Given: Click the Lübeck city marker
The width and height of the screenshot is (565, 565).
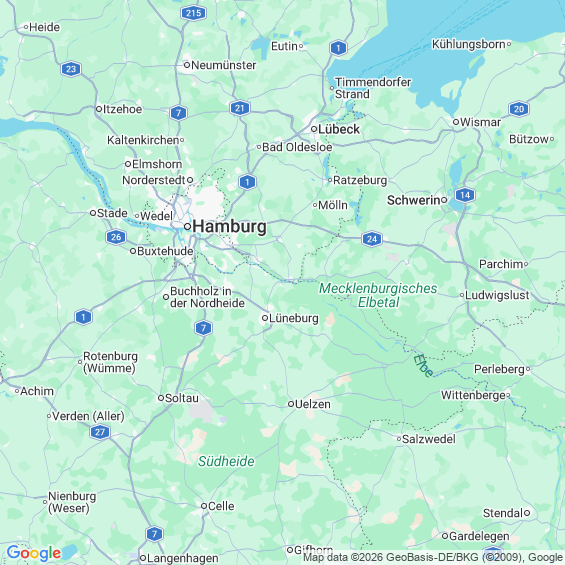Looking at the screenshot, I should click(x=314, y=129).
